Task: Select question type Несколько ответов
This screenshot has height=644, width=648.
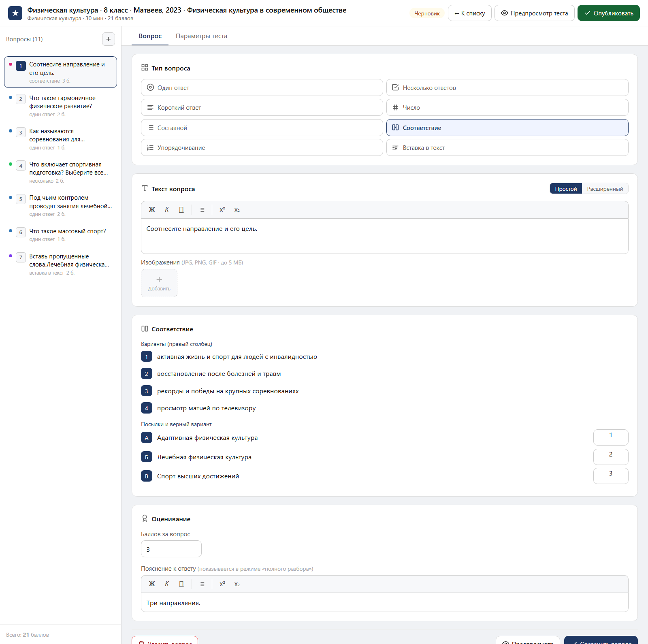Action: pos(507,87)
